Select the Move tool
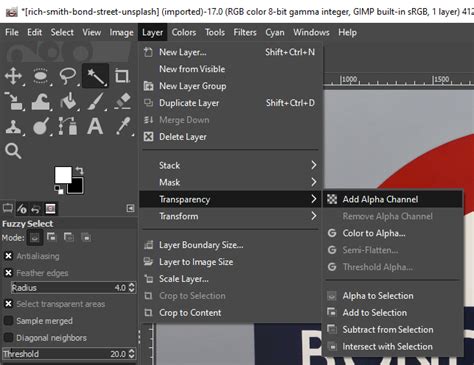The height and width of the screenshot is (365, 474). 13,76
